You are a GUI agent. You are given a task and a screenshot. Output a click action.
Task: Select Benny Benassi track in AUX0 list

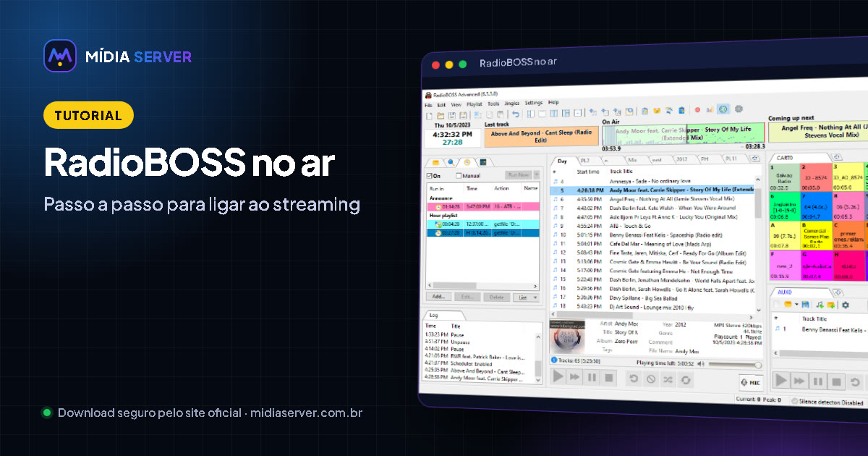(819, 329)
